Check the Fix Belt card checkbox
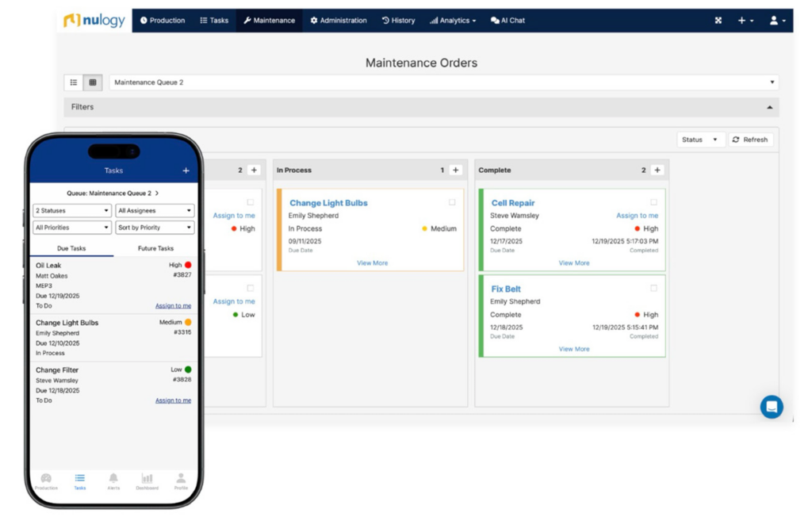Screen dimensions: 812x521 click(653, 288)
